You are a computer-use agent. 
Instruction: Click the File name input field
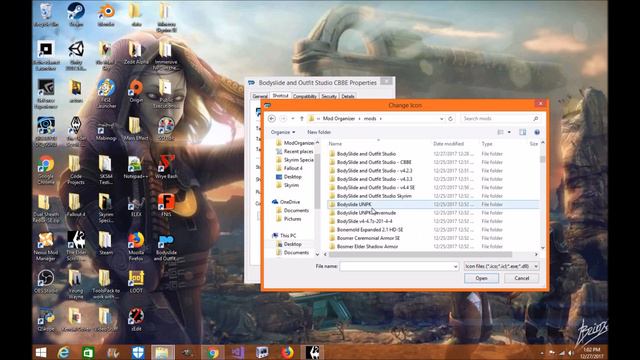coord(399,267)
